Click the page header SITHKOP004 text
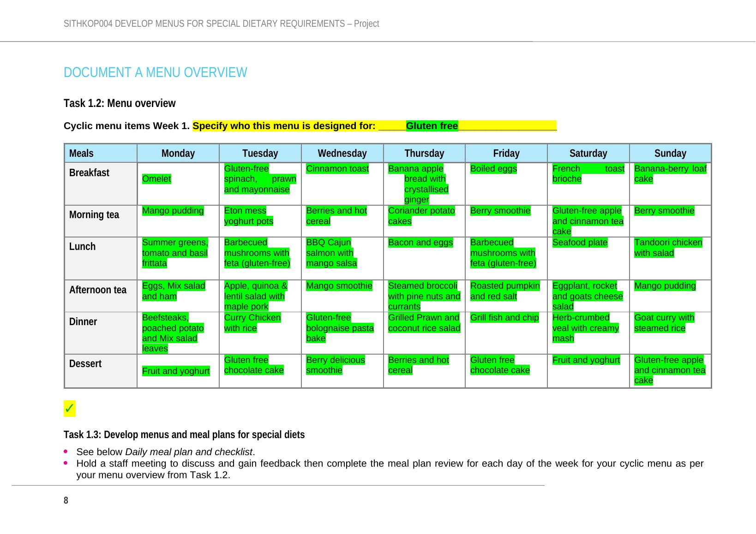This screenshot has height=534, width=756. [221, 24]
